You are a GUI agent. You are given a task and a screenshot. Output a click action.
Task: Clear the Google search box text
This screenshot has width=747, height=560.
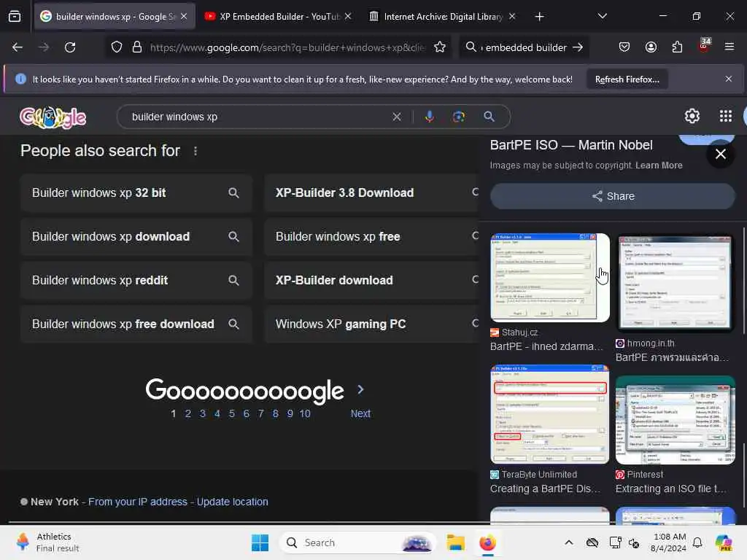[396, 117]
